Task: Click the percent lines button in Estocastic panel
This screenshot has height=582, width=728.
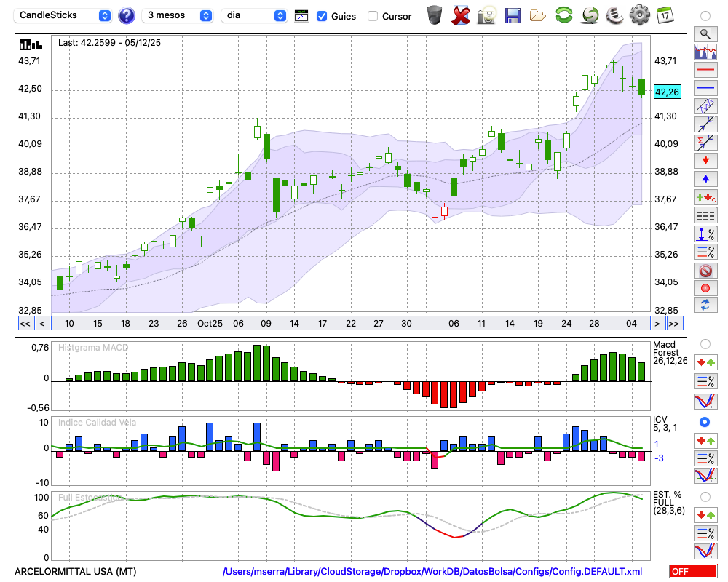Action: (x=705, y=533)
